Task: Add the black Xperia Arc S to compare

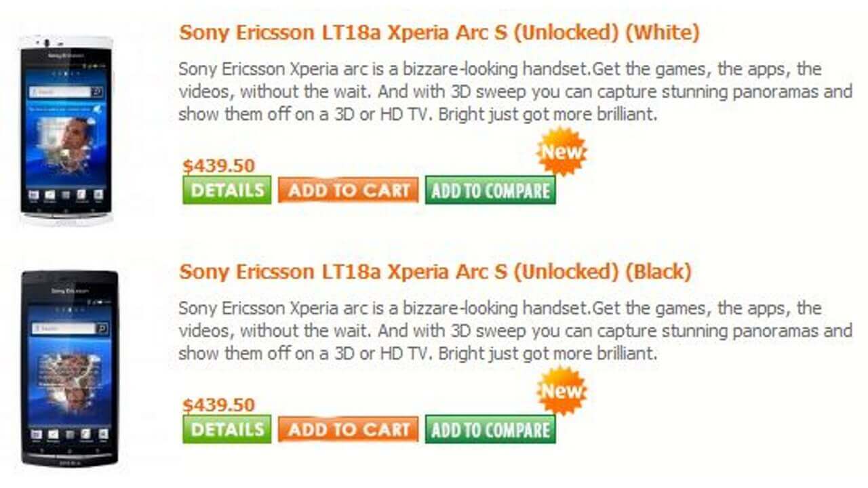Action: [490, 429]
